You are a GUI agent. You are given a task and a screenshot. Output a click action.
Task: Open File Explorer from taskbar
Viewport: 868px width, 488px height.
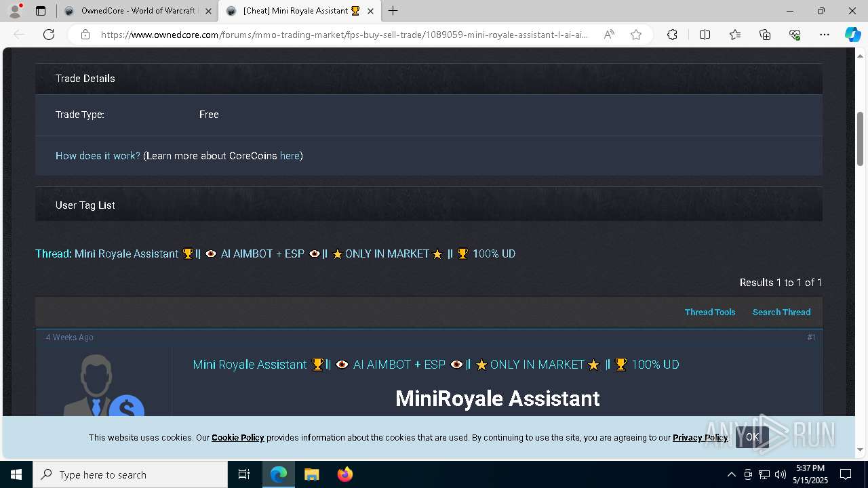(x=311, y=474)
